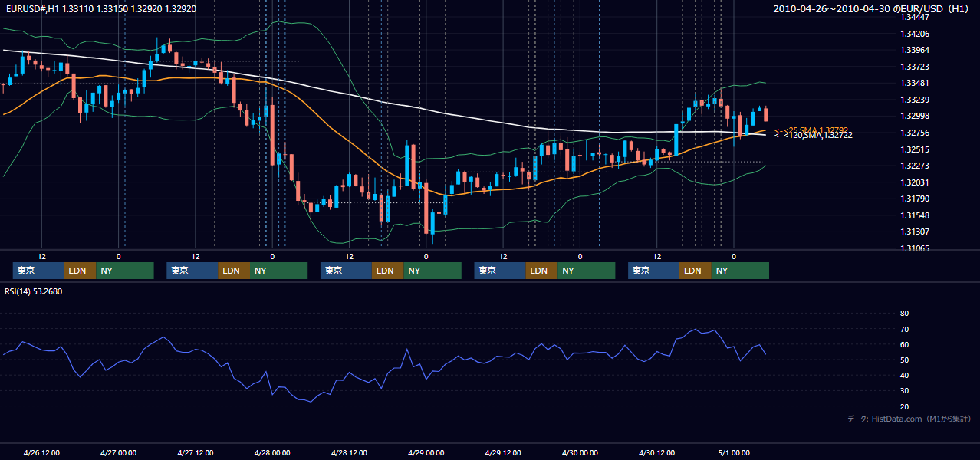The image size is (980, 460).
Task: Click the 5/1 00:00 date label
Action: coord(734,452)
